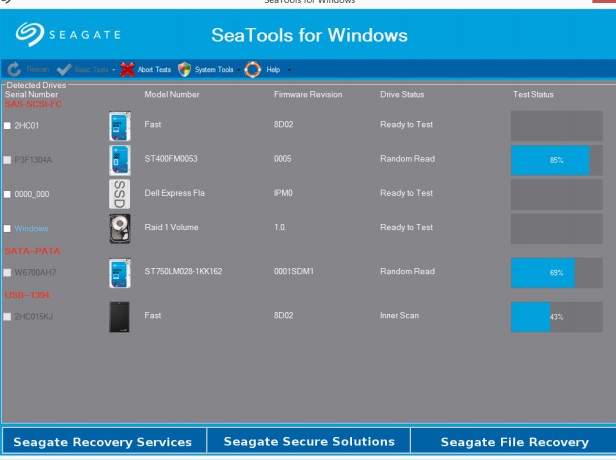Select the SSD icon for Dell Express Fla

click(119, 194)
